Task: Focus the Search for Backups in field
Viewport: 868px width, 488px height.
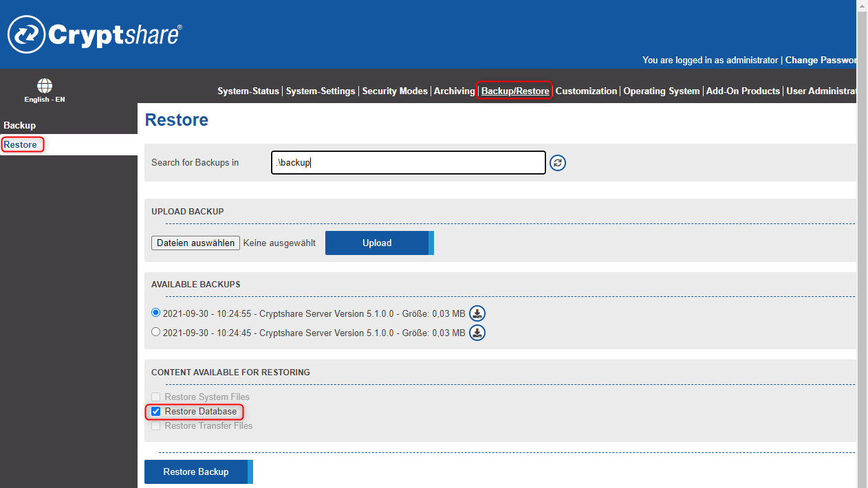Action: pyautogui.click(x=409, y=163)
